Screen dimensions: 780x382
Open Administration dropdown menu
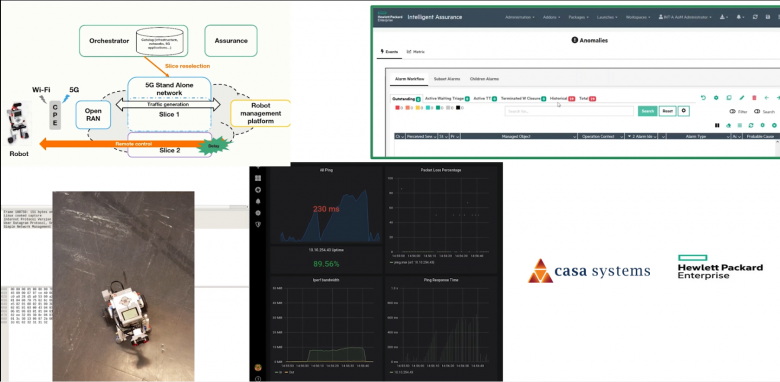[520, 17]
